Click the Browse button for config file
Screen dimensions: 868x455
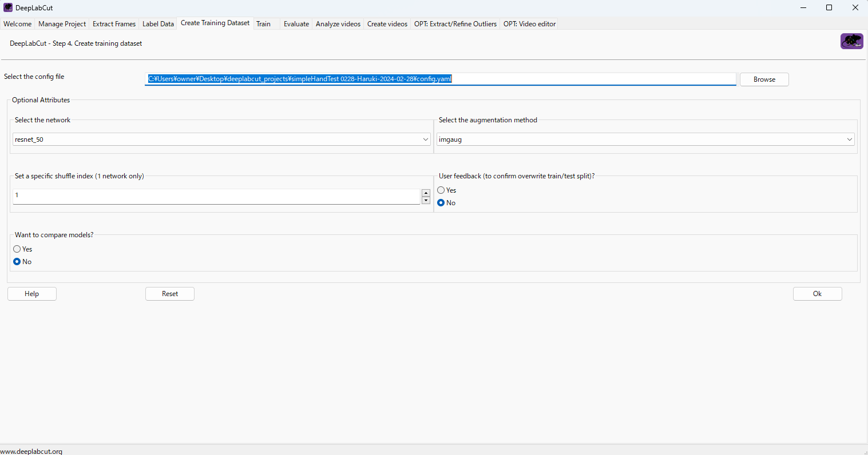pyautogui.click(x=764, y=79)
